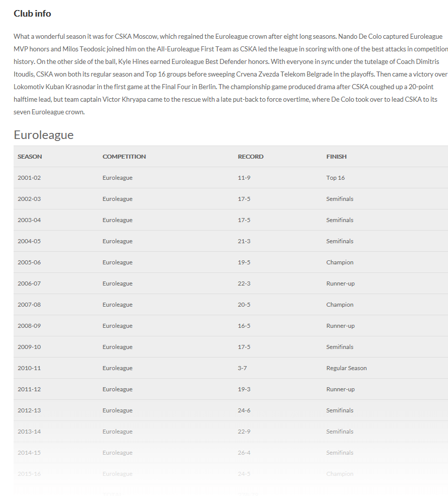Click the Top 16 finish cell
The width and height of the screenshot is (448, 496).
point(335,178)
